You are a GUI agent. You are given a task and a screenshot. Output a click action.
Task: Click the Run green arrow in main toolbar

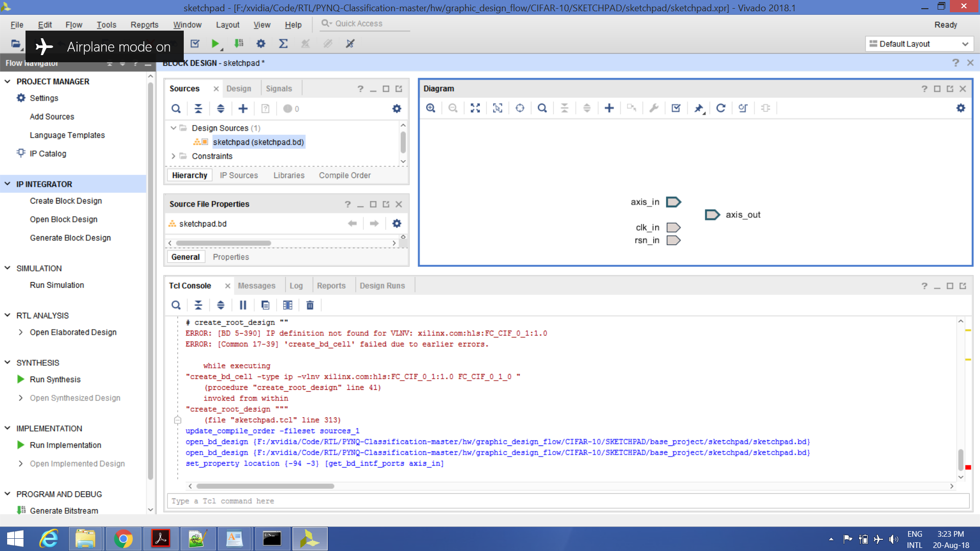pyautogui.click(x=215, y=44)
